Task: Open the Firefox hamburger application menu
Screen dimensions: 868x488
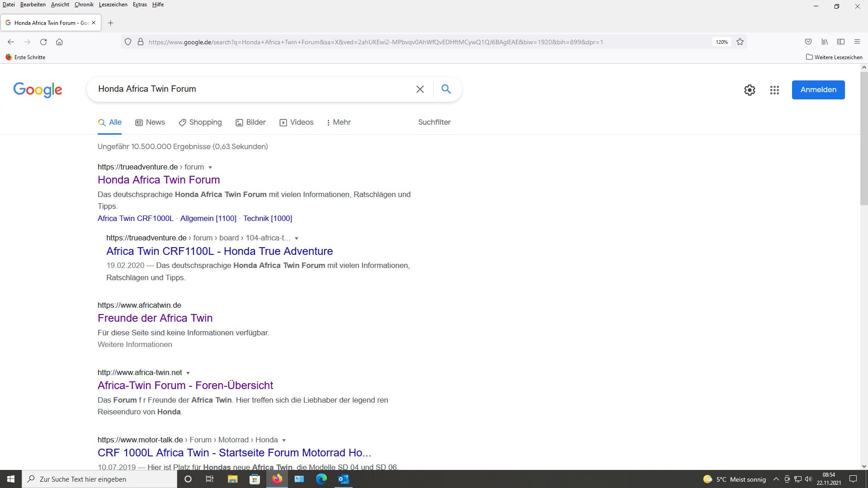Action: pos(857,42)
